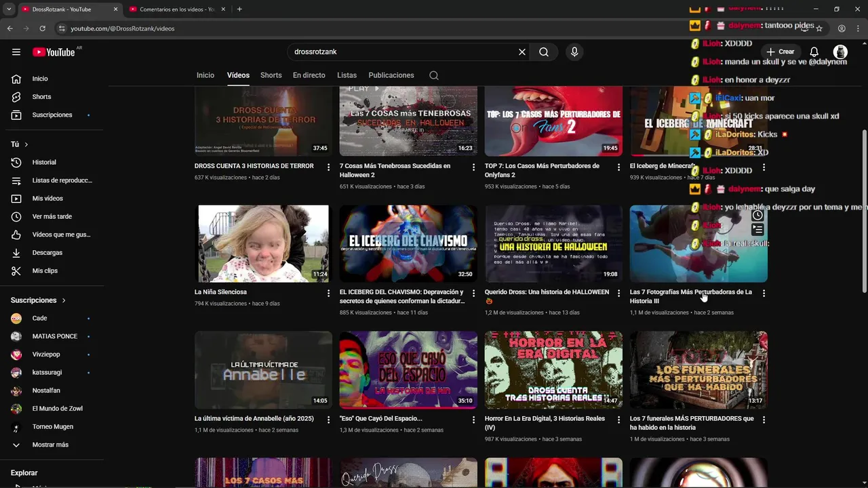Open the En directo tab

click(x=309, y=75)
